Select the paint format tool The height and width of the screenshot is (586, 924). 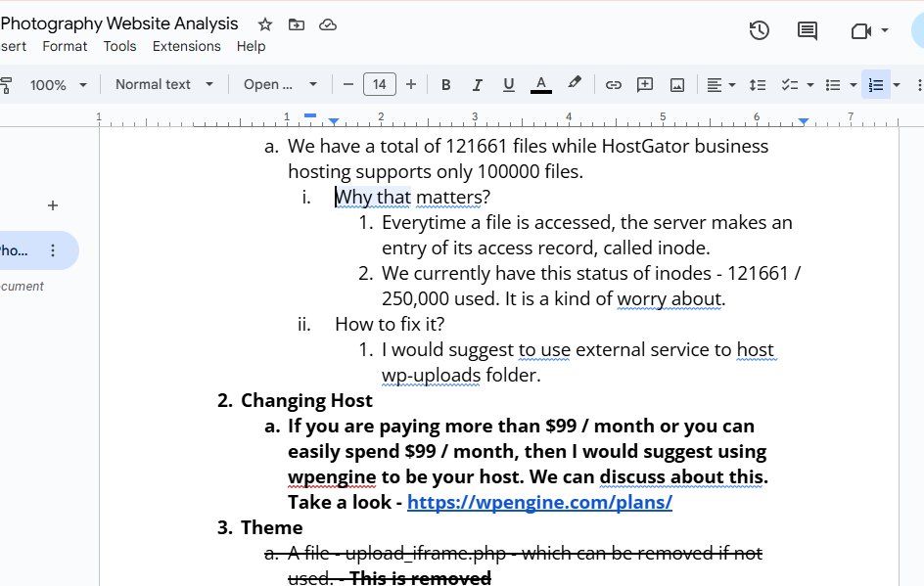[x=5, y=85]
